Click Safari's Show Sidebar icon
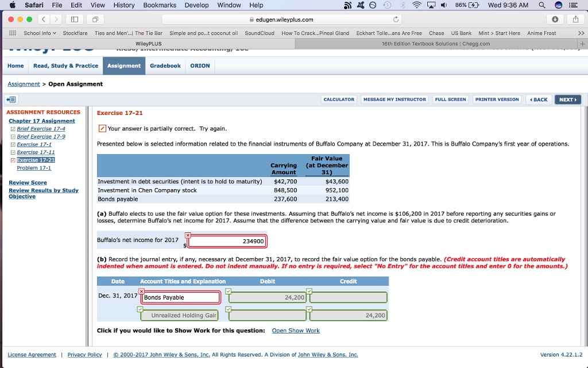 point(75,20)
